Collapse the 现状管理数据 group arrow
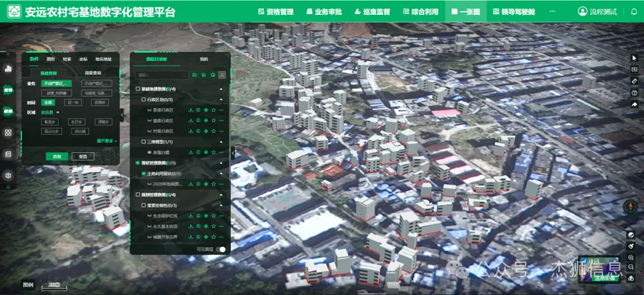 (x=221, y=163)
